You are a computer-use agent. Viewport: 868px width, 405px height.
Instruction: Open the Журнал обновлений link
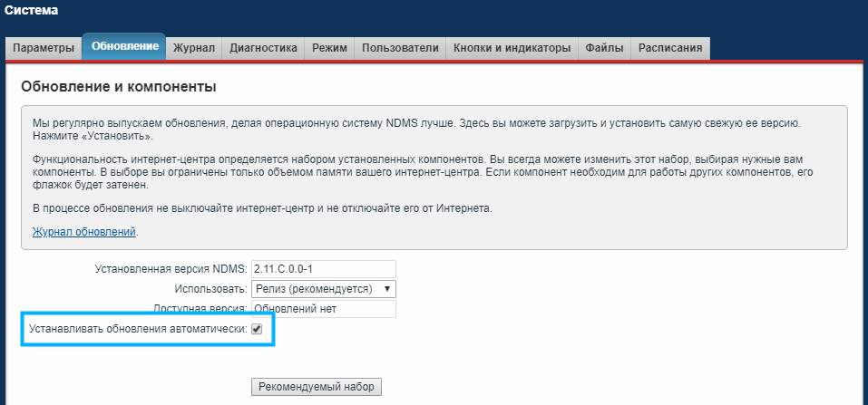(x=83, y=232)
